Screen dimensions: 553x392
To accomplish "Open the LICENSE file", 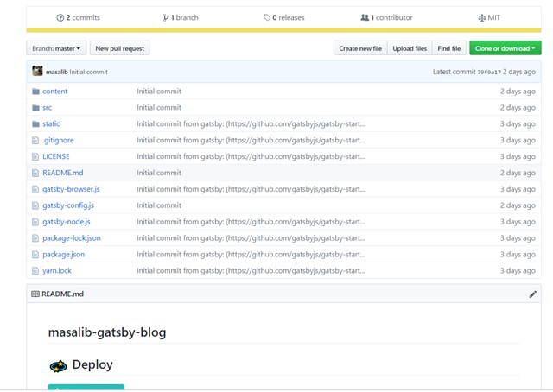I will pyautogui.click(x=55, y=156).
